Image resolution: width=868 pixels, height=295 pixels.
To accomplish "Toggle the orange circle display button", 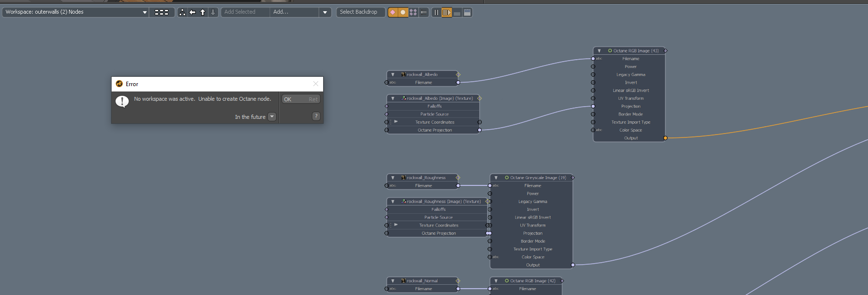I will [403, 12].
